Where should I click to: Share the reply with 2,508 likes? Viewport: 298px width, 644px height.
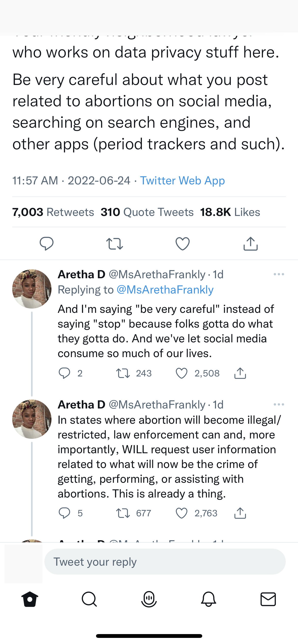point(240,373)
